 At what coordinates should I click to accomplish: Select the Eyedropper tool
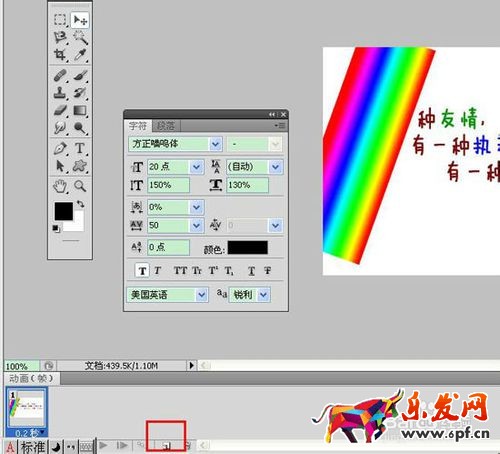(80, 55)
